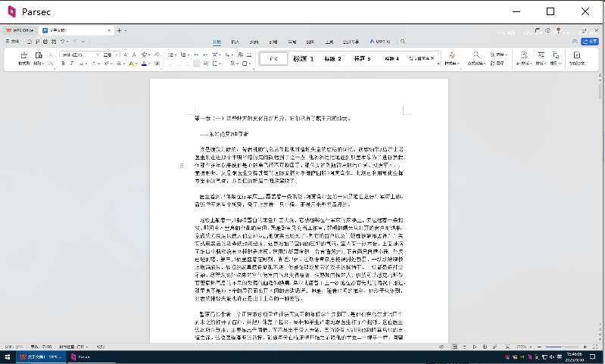The width and height of the screenshot is (605, 364).
Task: Click the clear formatting eraser icon
Action: 156,55
